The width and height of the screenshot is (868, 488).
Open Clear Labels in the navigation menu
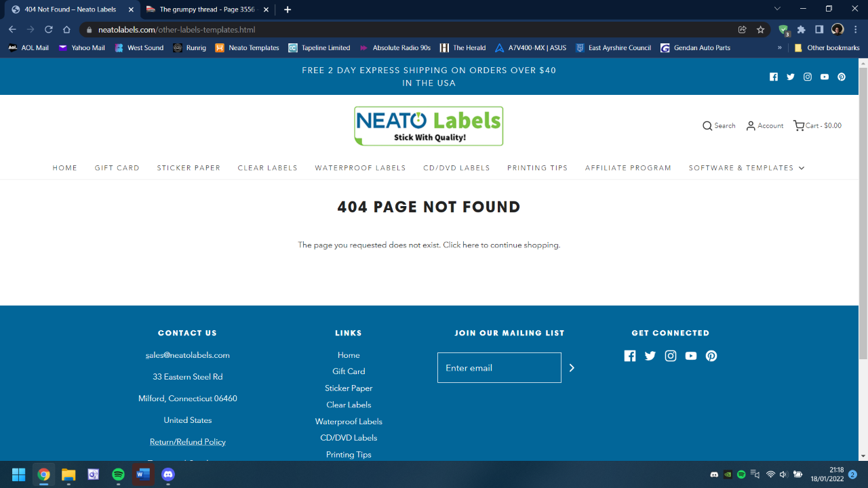268,168
